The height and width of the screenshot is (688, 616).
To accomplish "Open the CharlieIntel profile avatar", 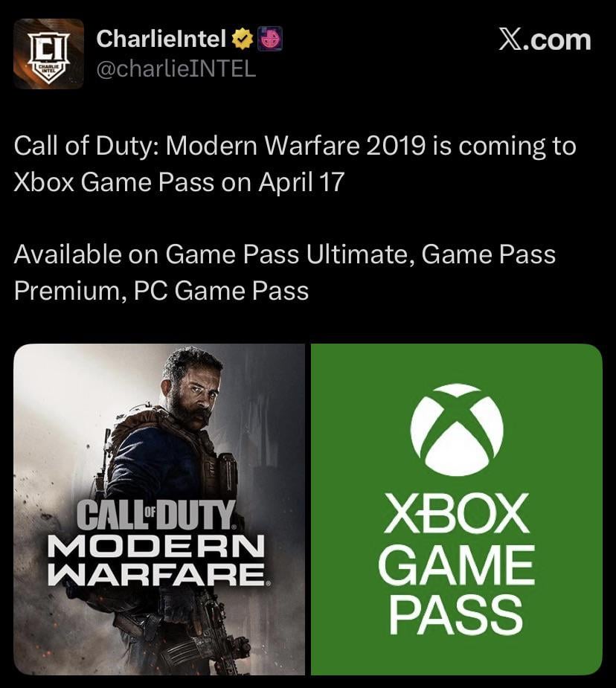I will pyautogui.click(x=48, y=54).
